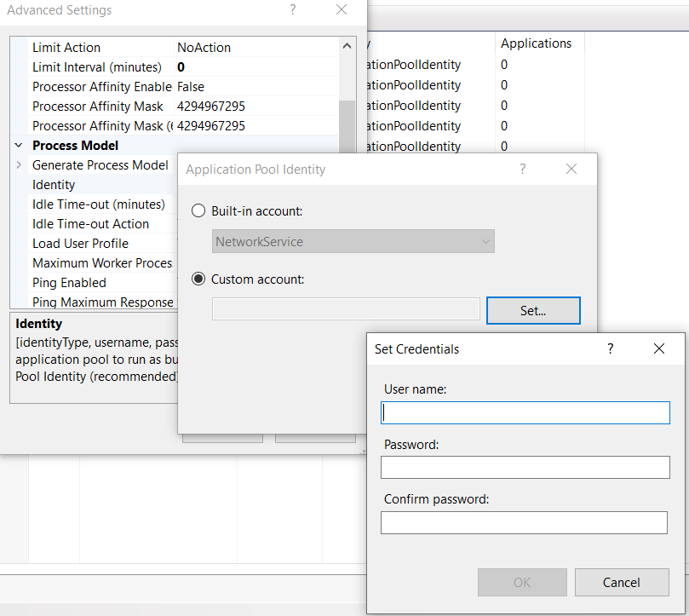Click in the User name field
Screen dimensions: 689x616
[525, 413]
